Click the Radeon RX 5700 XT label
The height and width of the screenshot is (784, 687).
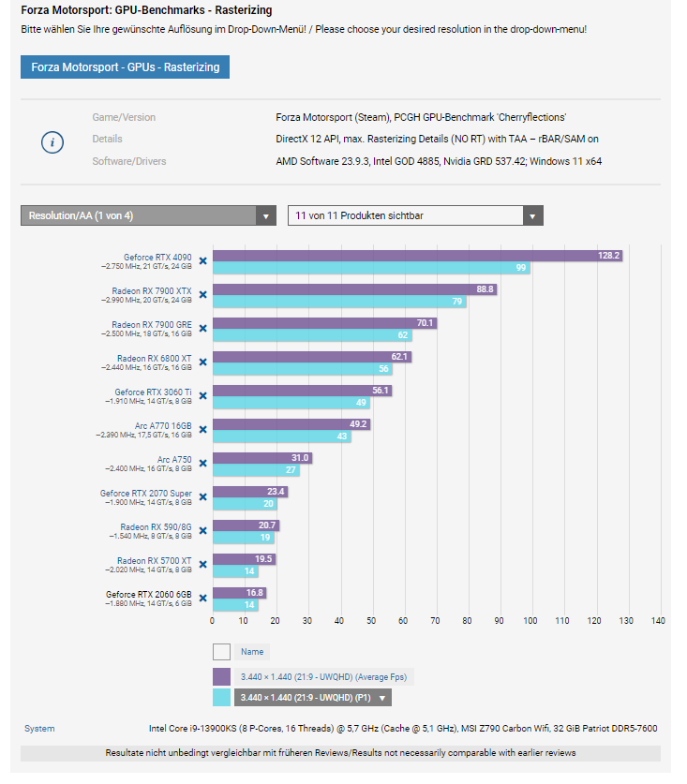(154, 561)
